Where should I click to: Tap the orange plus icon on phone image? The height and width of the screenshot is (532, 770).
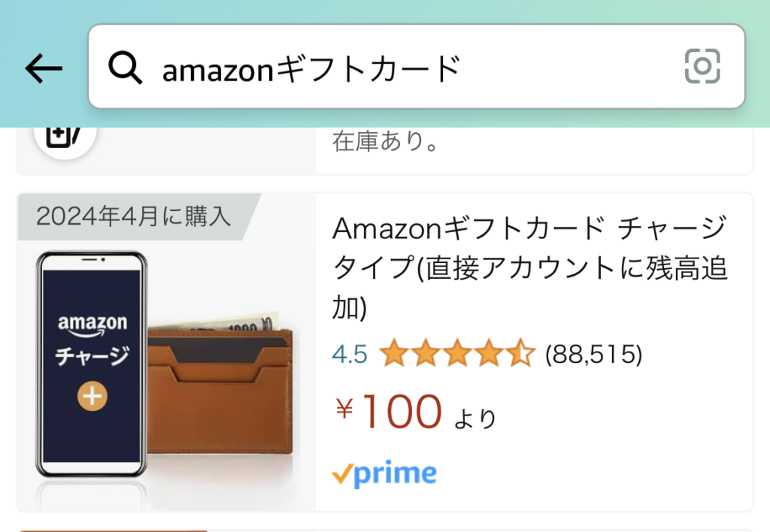pyautogui.click(x=92, y=397)
